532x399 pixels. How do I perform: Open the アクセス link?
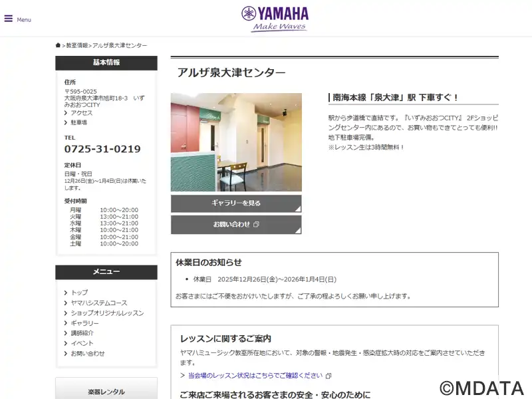click(x=81, y=113)
